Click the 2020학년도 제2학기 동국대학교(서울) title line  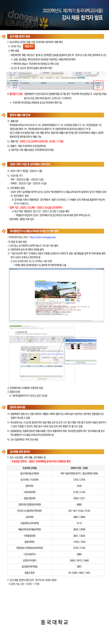73,11
